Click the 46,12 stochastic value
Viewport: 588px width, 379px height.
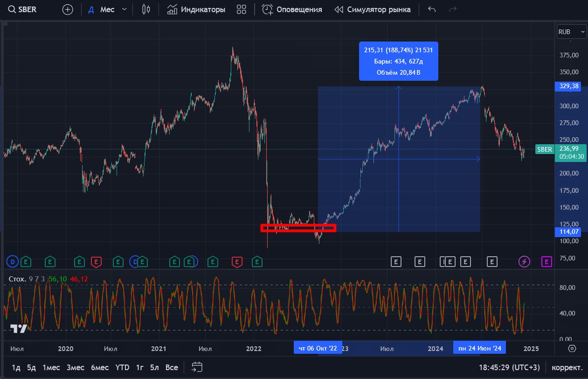tap(79, 279)
